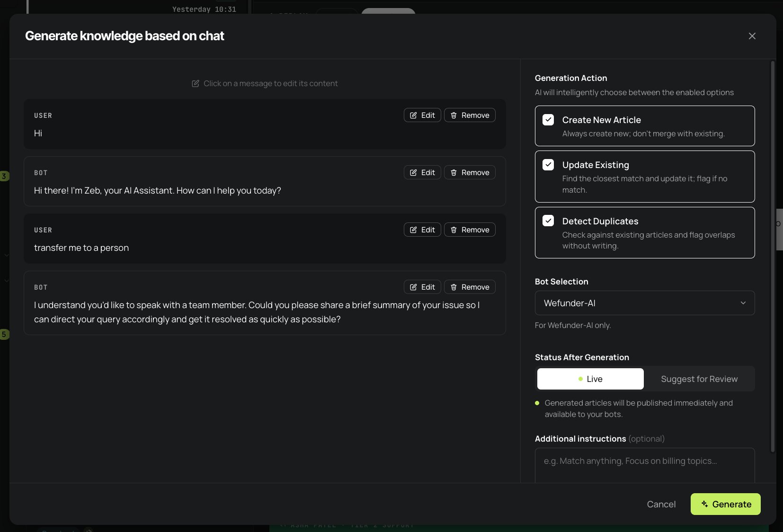Edit the bot greeting message from Zeb
This screenshot has height=532, width=783.
point(422,172)
